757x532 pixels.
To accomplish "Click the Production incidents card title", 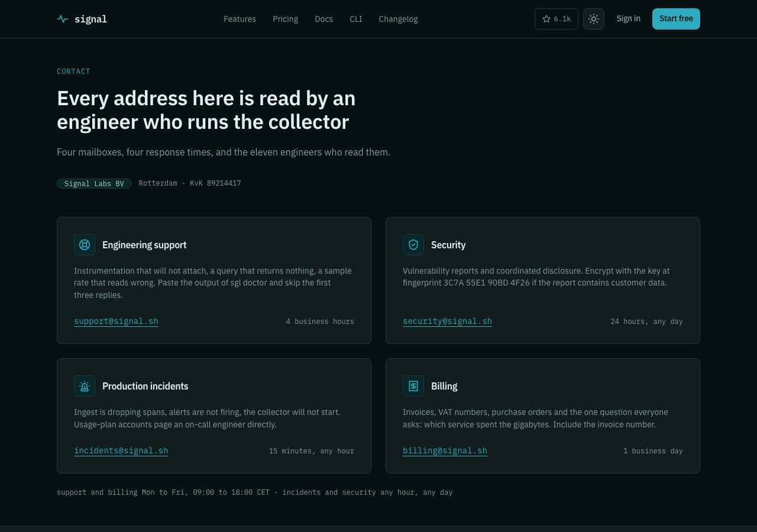I will [145, 386].
